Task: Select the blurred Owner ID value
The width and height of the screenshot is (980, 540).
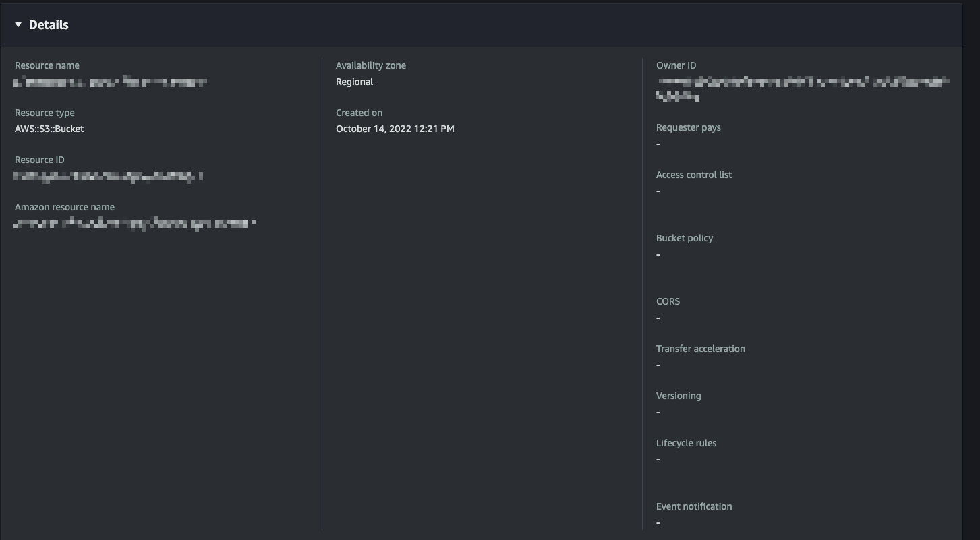Action: (803, 82)
